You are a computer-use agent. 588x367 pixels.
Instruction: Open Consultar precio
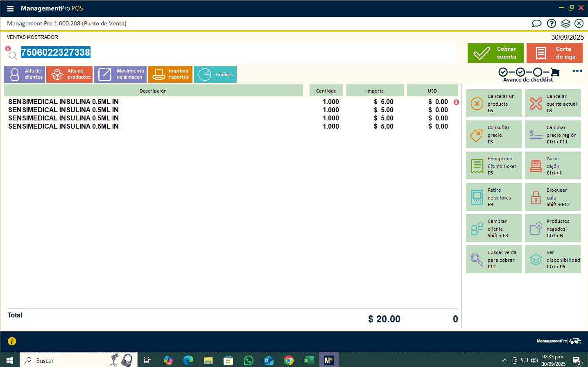coord(494,134)
